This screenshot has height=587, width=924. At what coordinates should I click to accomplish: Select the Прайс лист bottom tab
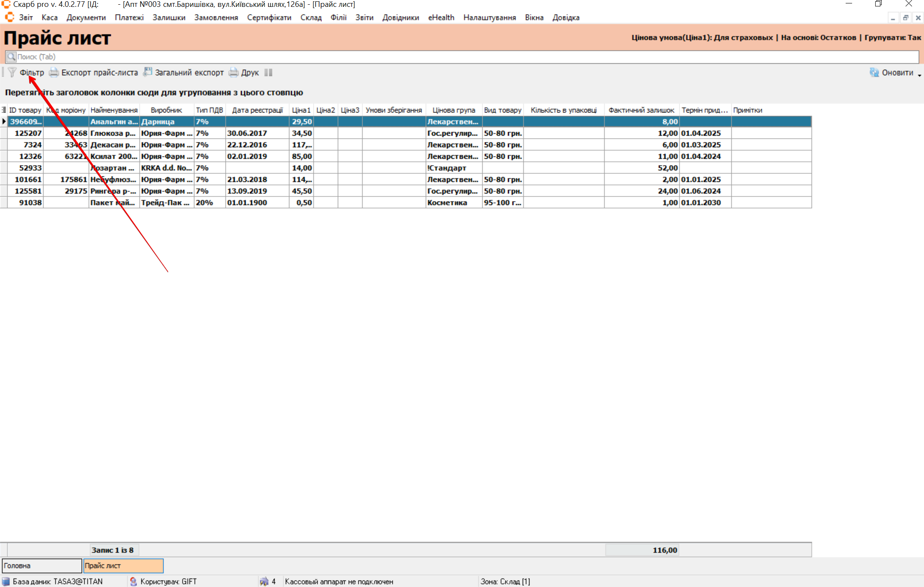123,566
